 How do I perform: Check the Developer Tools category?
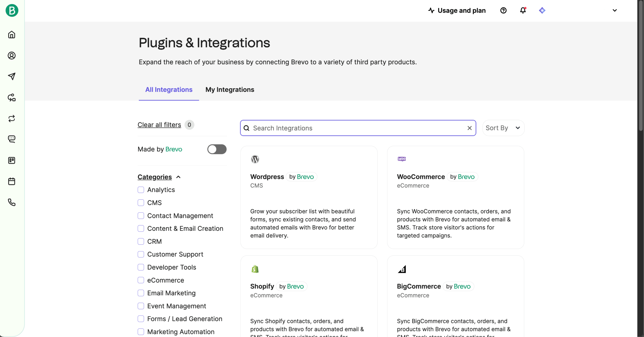click(x=141, y=267)
